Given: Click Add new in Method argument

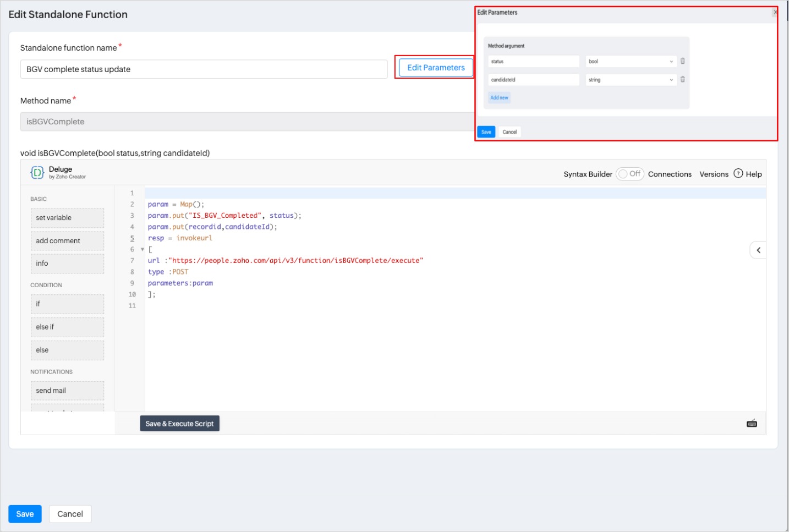Looking at the screenshot, I should (x=499, y=98).
